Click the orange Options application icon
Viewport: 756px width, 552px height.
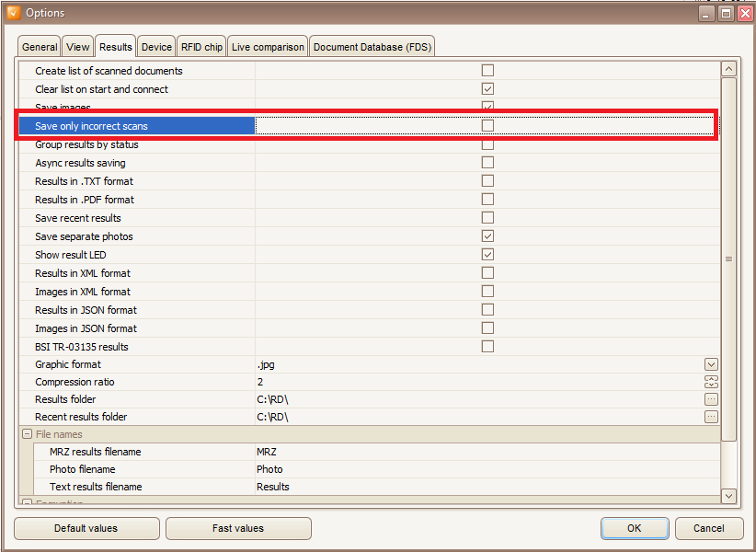point(13,12)
